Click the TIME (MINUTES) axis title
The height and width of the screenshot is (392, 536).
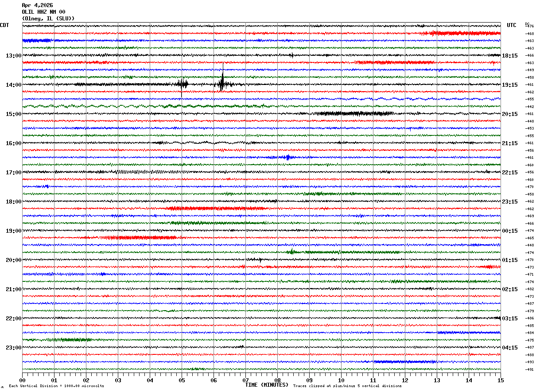(267, 385)
